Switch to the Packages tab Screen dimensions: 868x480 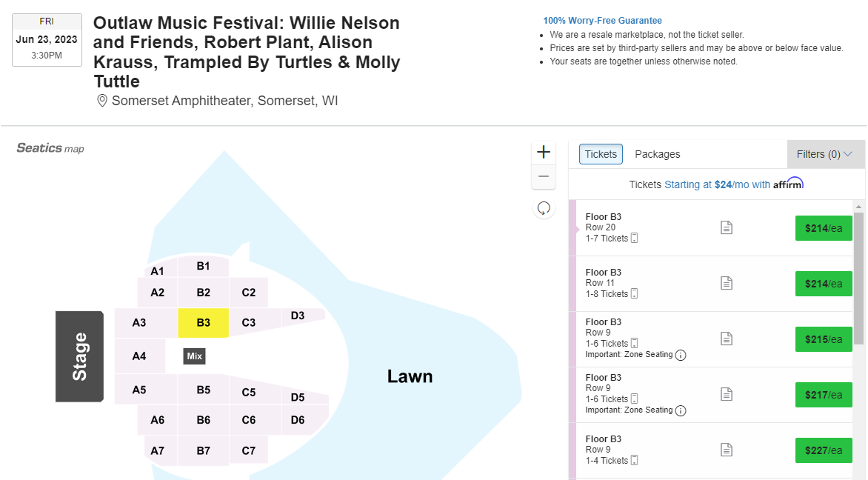point(657,154)
